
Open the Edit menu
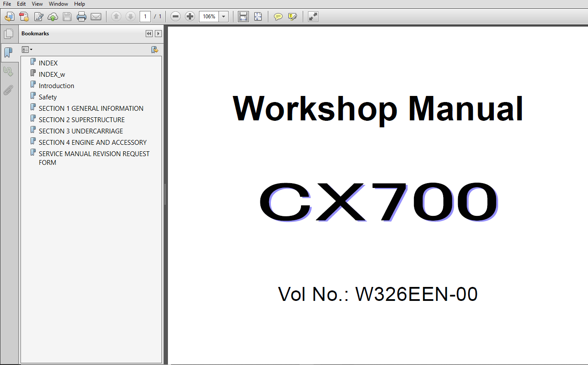tap(21, 4)
